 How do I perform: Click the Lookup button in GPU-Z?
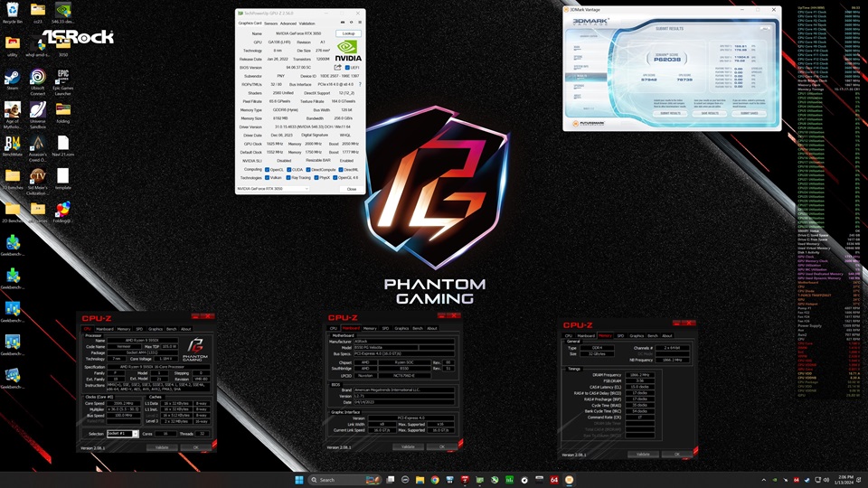(348, 33)
